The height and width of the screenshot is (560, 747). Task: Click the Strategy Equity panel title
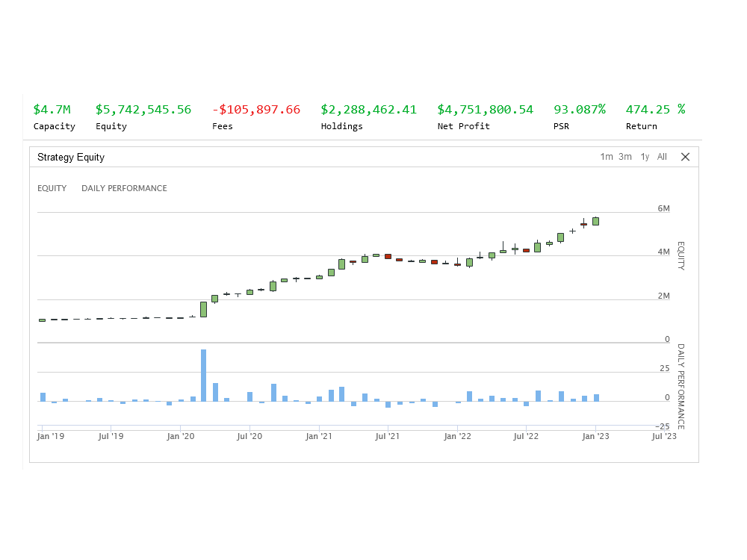(70, 158)
